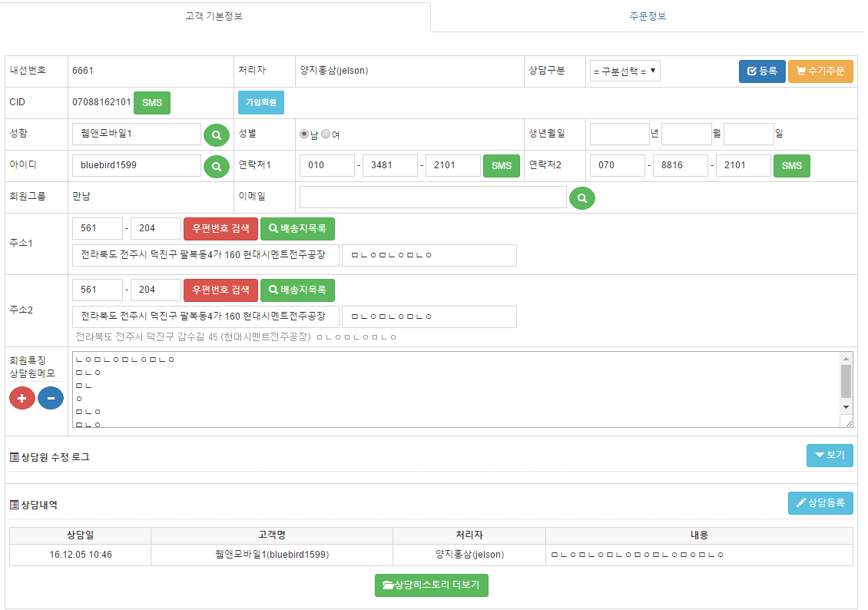Click the search icon next to 아이디 field
Image resolution: width=868 pixels, height=610 pixels.
[217, 166]
